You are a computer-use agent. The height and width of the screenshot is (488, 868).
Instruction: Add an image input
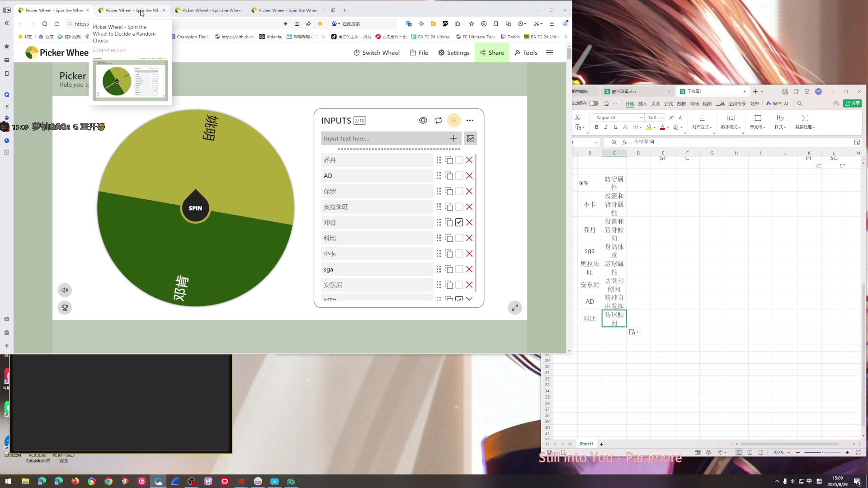click(471, 138)
